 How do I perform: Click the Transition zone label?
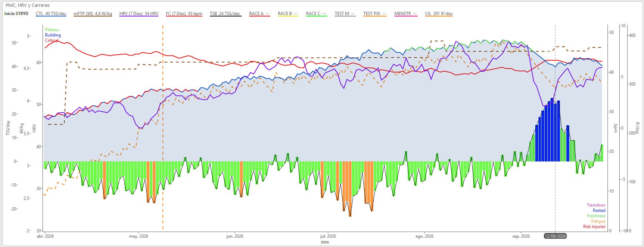[596, 205]
